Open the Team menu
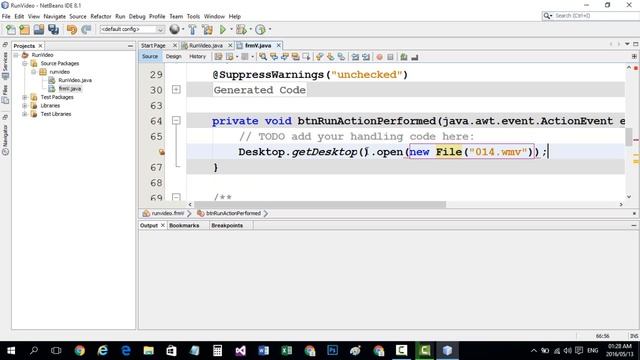The height and width of the screenshot is (360, 640). click(176, 16)
